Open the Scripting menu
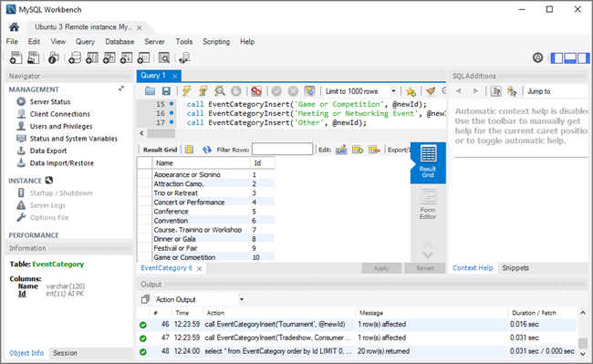This screenshot has height=364, width=593. coord(216,42)
